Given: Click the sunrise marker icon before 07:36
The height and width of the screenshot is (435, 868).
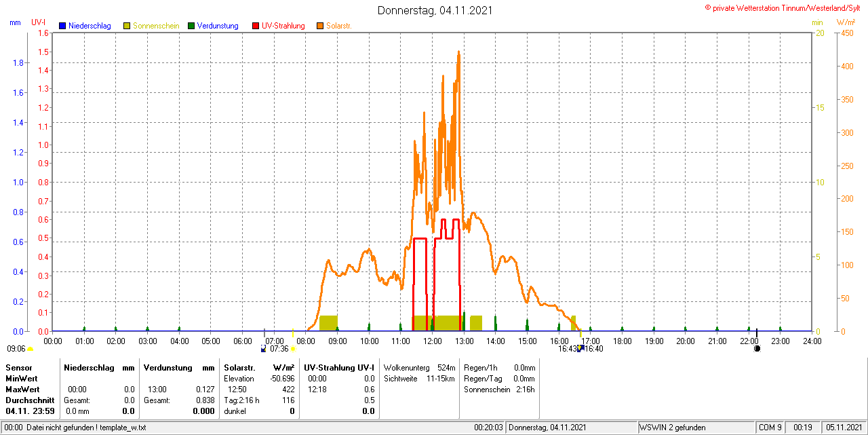Looking at the screenshot, I should tap(264, 349).
